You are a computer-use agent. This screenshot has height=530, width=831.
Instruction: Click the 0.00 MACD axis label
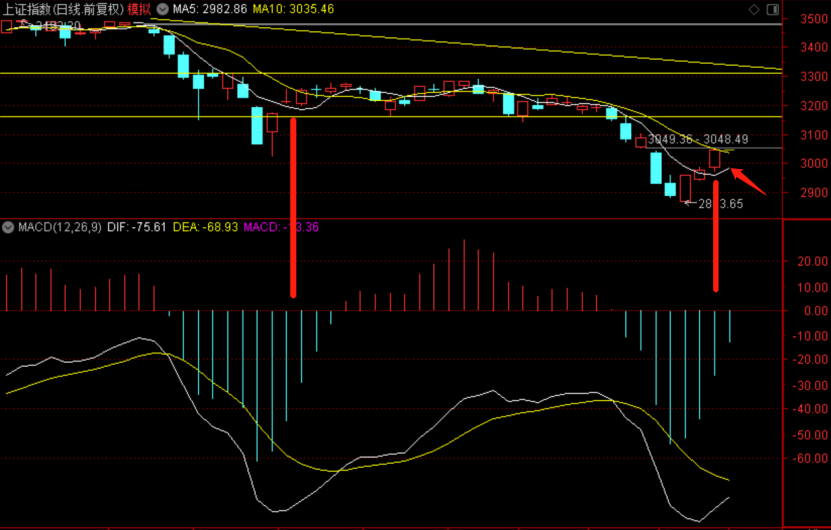point(816,311)
